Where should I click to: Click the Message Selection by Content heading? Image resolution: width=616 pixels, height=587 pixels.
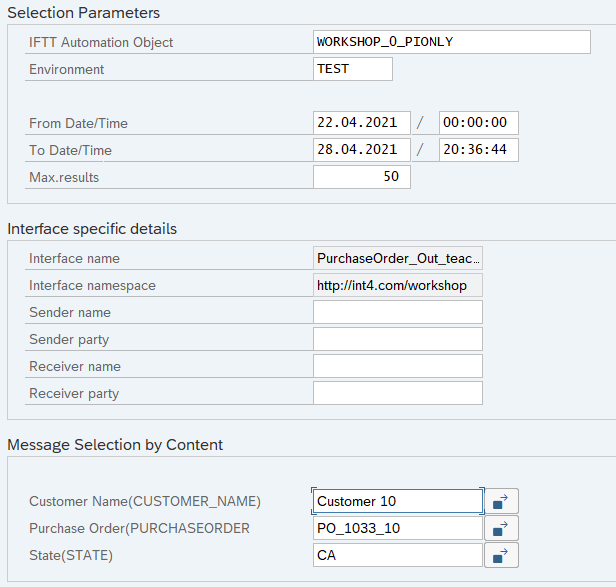coord(115,445)
